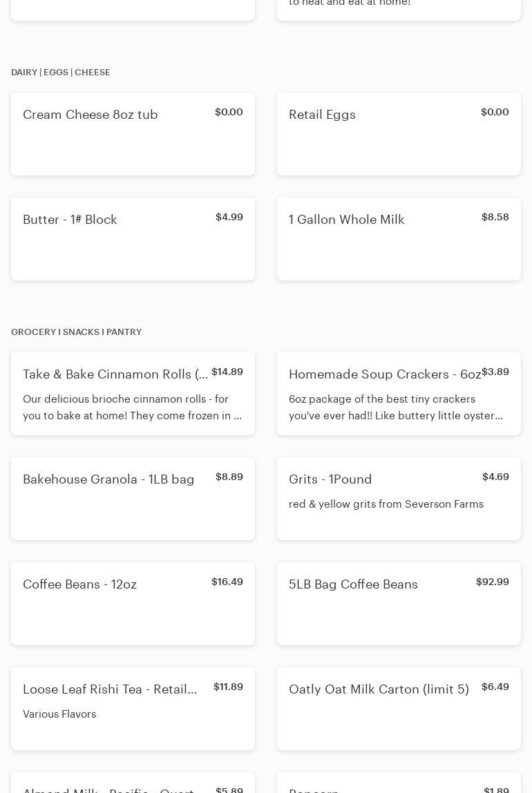Open Loose Leaf Rishi Tea item
532x793 pixels.
133,709
